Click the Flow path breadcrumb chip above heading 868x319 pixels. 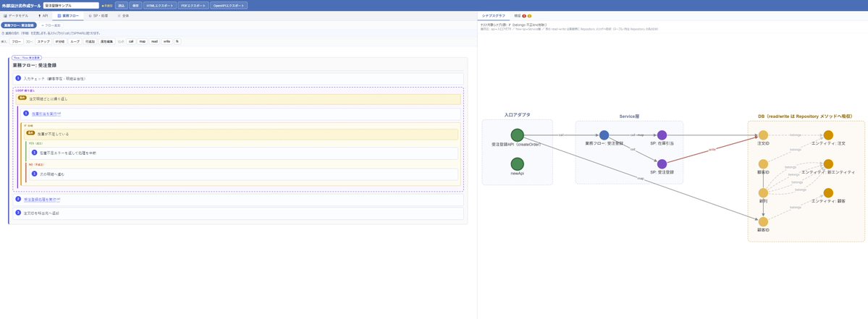tap(27, 57)
